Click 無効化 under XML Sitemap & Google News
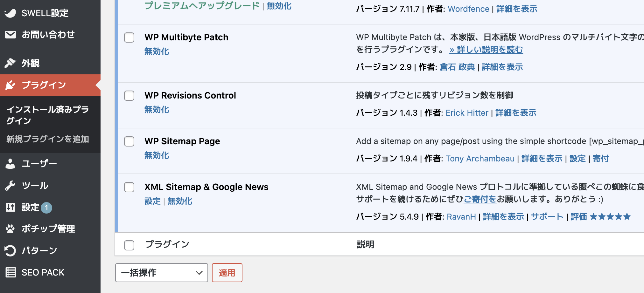 [x=180, y=201]
